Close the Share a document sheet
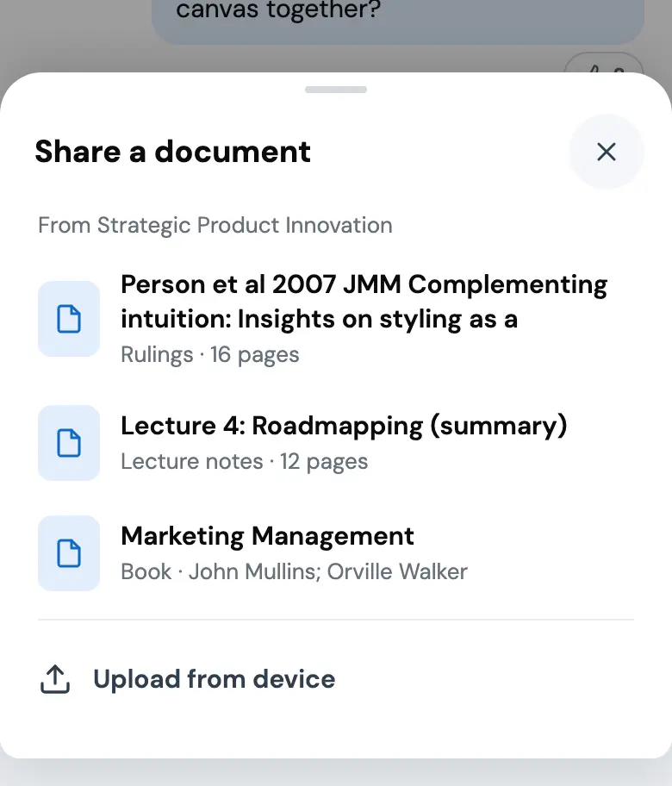The image size is (672, 786). [x=607, y=152]
